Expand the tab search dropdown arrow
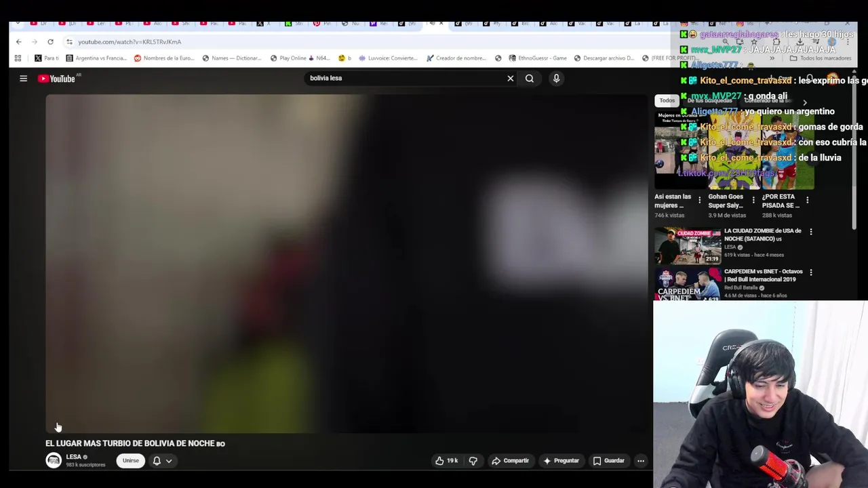The image size is (868, 488). 18,24
